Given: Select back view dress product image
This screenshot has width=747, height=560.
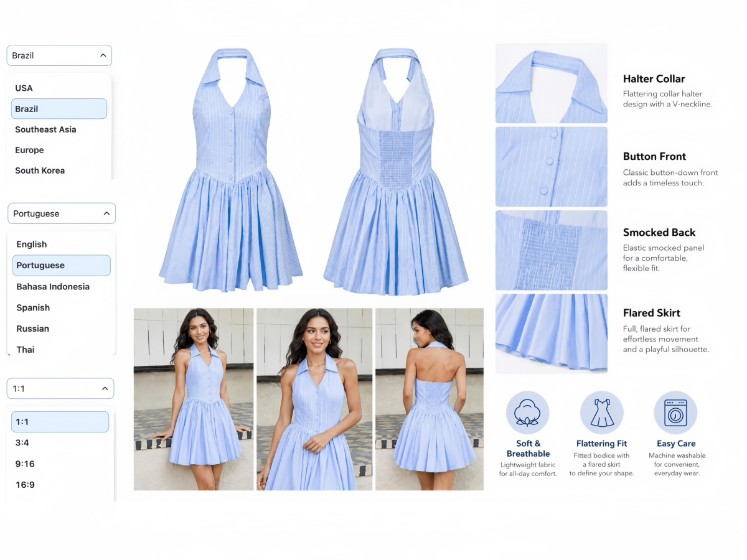Looking at the screenshot, I should point(396,170).
